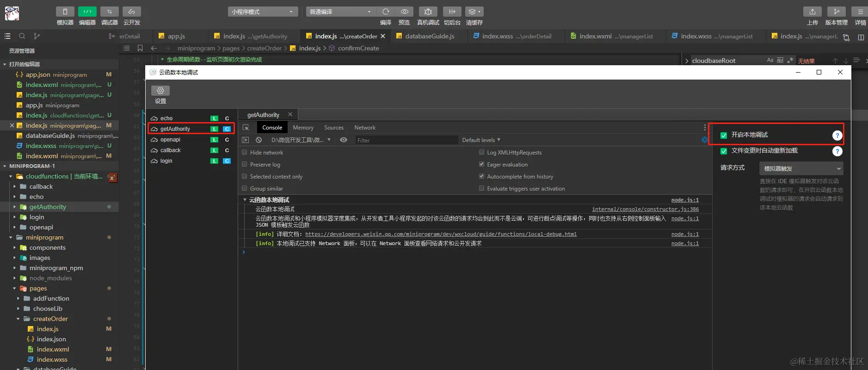This screenshot has height=370, width=868.
Task: Click the 真机调试 real device debug icon
Action: [x=428, y=12]
